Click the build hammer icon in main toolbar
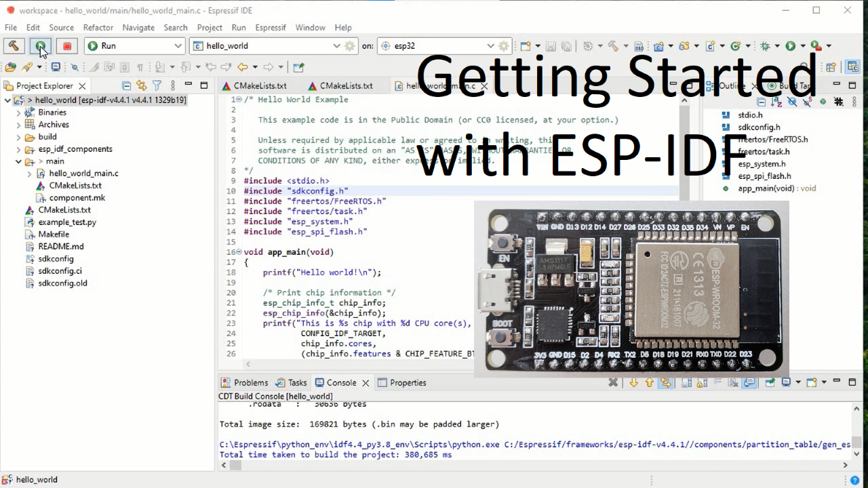Screen dimensions: 868x488 click(x=613, y=46)
